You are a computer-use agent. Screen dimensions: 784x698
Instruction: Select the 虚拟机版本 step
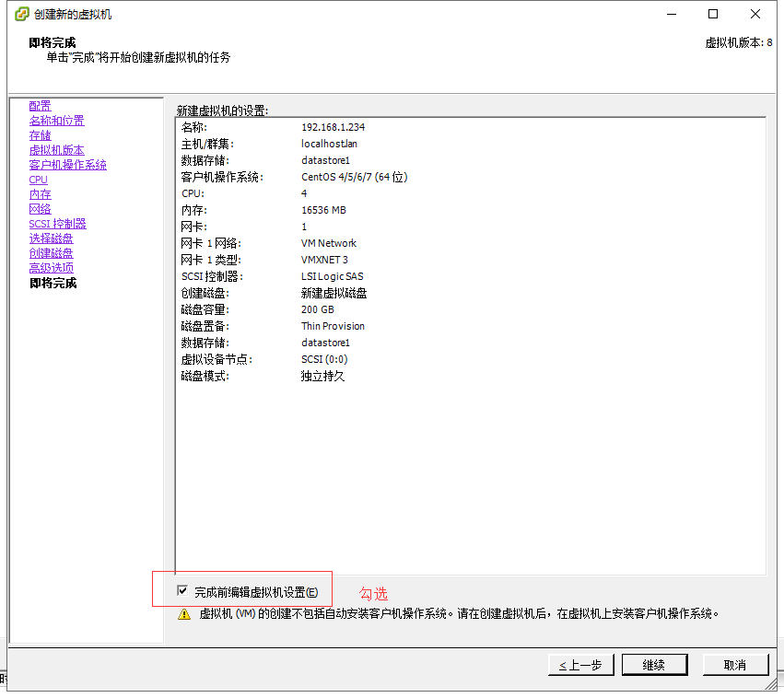(x=56, y=149)
